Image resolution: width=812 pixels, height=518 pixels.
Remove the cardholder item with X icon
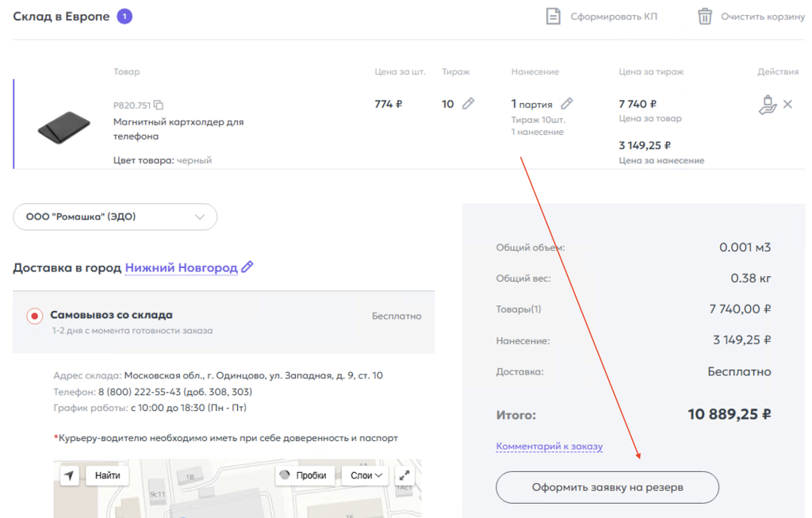[x=787, y=104]
